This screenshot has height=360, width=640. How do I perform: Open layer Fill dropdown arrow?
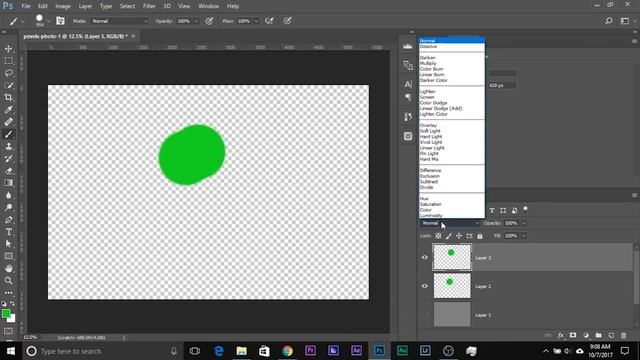tap(524, 236)
